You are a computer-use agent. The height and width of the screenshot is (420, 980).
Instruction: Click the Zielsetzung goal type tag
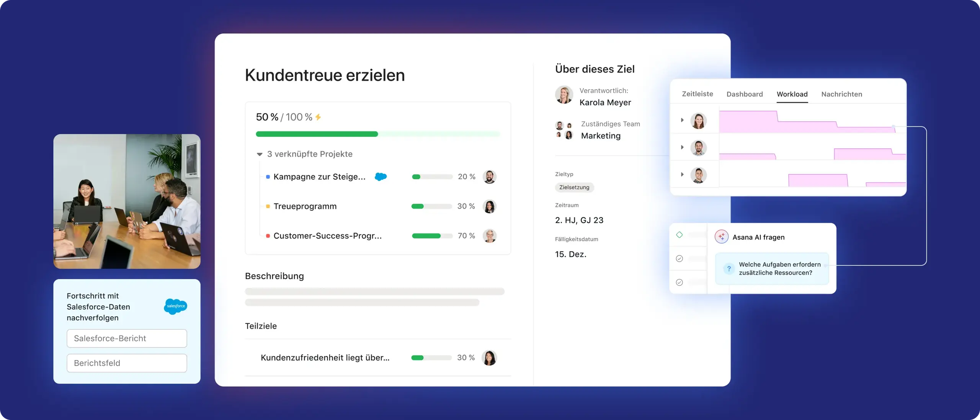574,187
